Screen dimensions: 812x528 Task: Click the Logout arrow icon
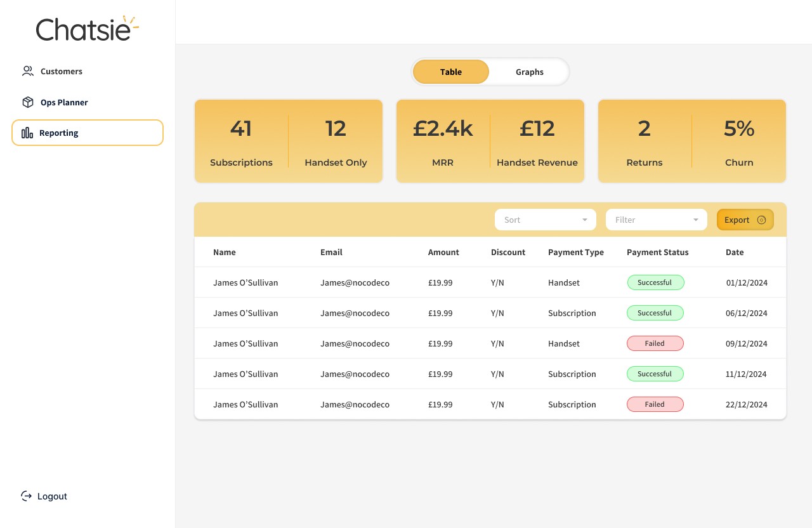pyautogui.click(x=27, y=496)
